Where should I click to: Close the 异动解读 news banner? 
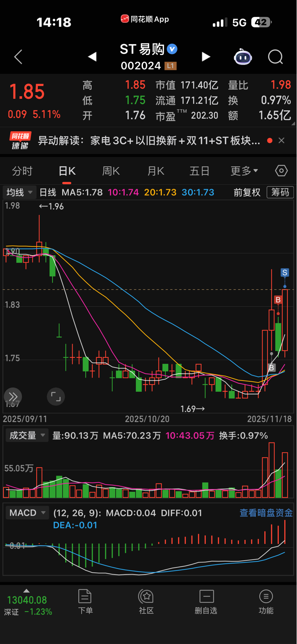click(282, 140)
